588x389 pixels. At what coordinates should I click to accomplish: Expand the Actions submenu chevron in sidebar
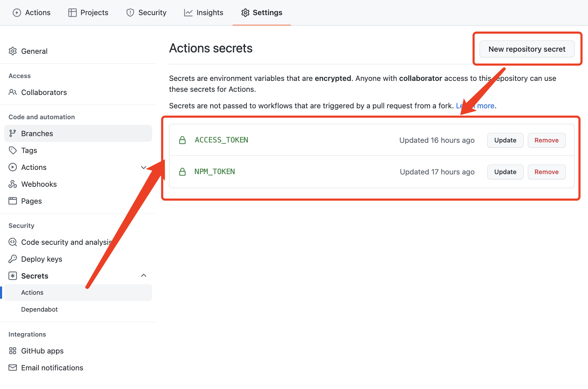pos(144,167)
